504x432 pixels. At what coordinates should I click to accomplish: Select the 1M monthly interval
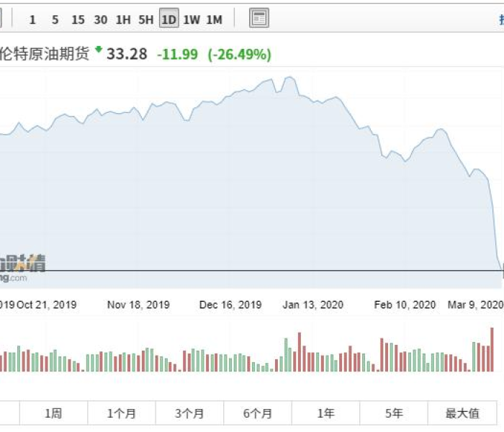coord(214,20)
